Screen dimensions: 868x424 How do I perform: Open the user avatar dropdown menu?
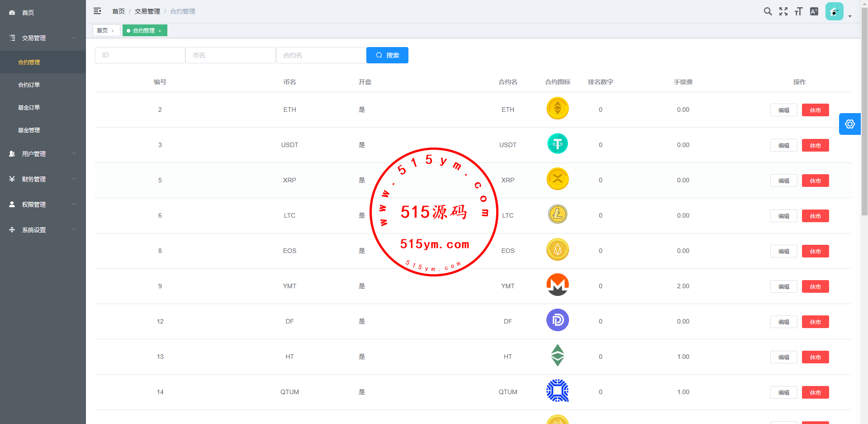coord(838,12)
